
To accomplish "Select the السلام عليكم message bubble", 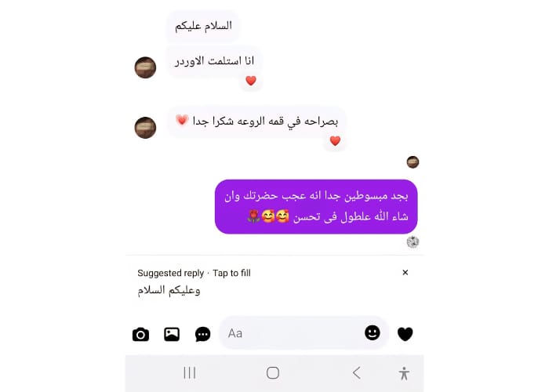I will pyautogui.click(x=203, y=26).
